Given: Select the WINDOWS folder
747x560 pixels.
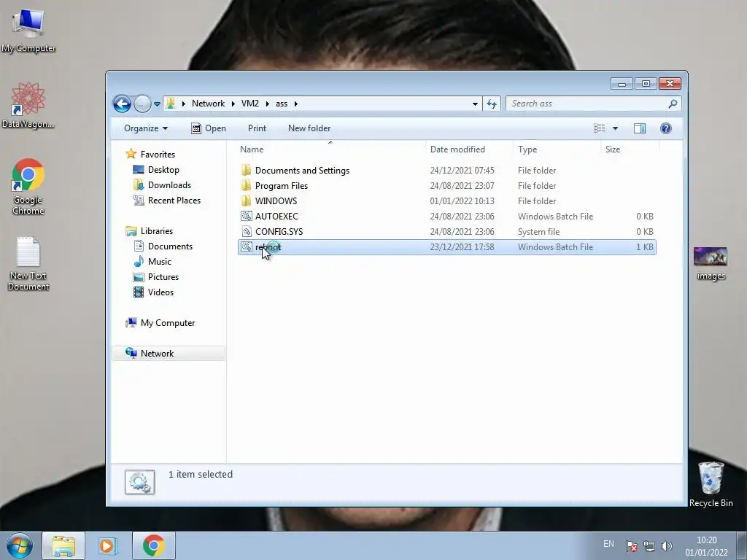Looking at the screenshot, I should (x=276, y=201).
